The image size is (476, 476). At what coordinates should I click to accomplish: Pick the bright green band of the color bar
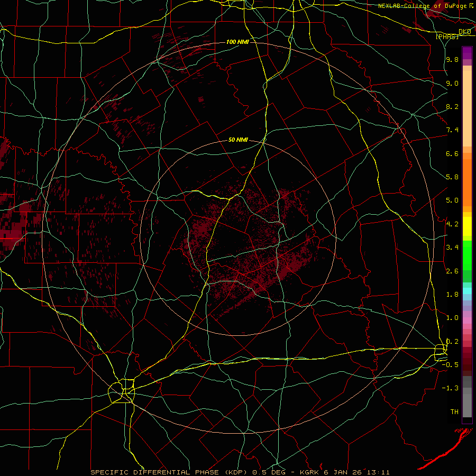[x=467, y=255]
